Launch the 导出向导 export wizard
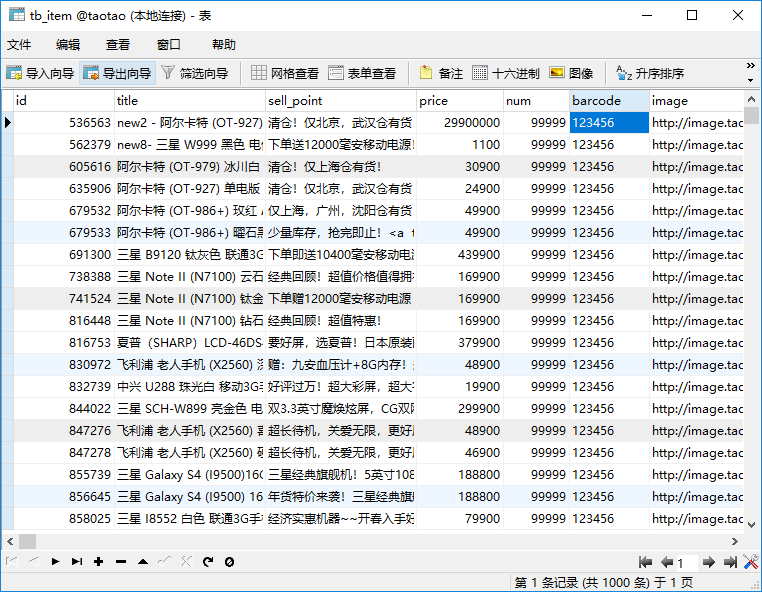This screenshot has width=762, height=592. click(118, 73)
